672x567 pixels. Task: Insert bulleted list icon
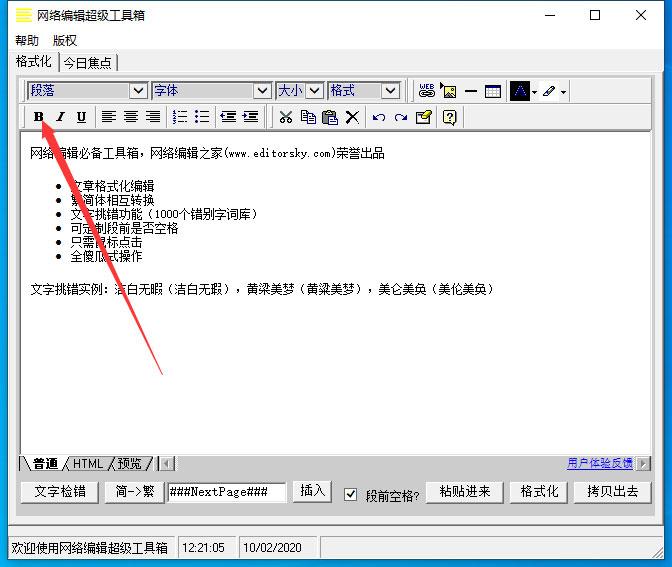click(x=202, y=117)
